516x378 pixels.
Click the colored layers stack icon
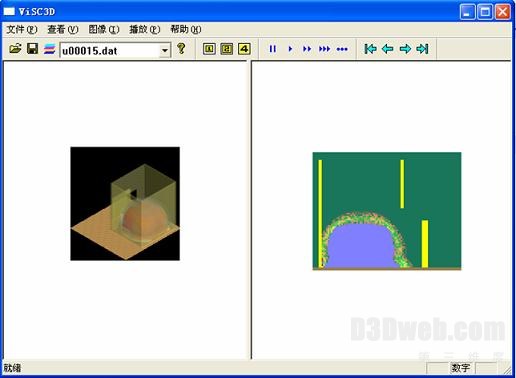[50, 49]
